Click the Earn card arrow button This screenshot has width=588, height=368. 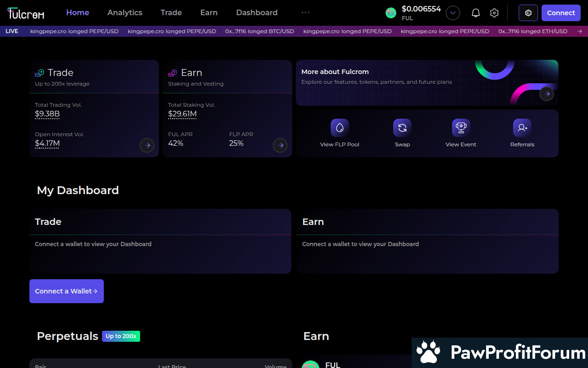coord(280,145)
